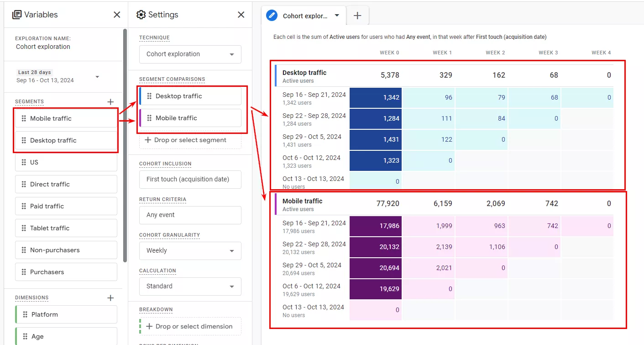
Task: Open the Technique dropdown
Action: pyautogui.click(x=190, y=54)
